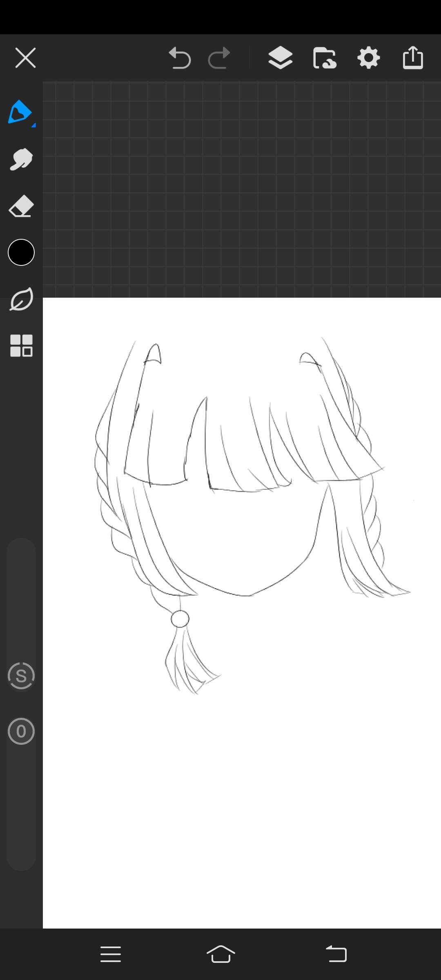Open the settings gear

coord(369,58)
